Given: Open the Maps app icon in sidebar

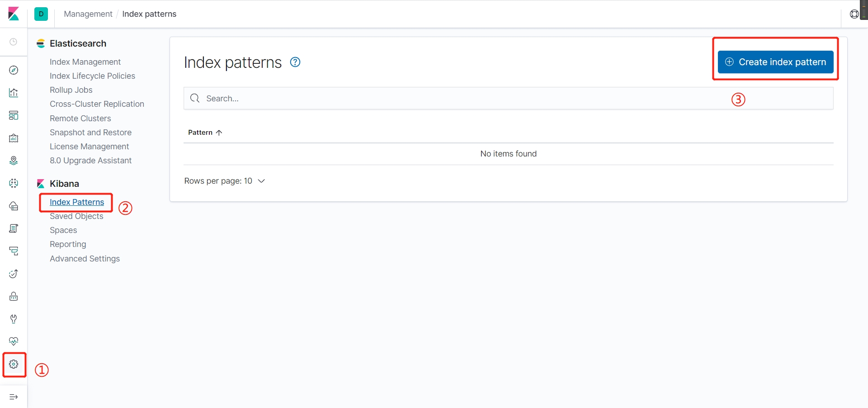Looking at the screenshot, I should (14, 161).
